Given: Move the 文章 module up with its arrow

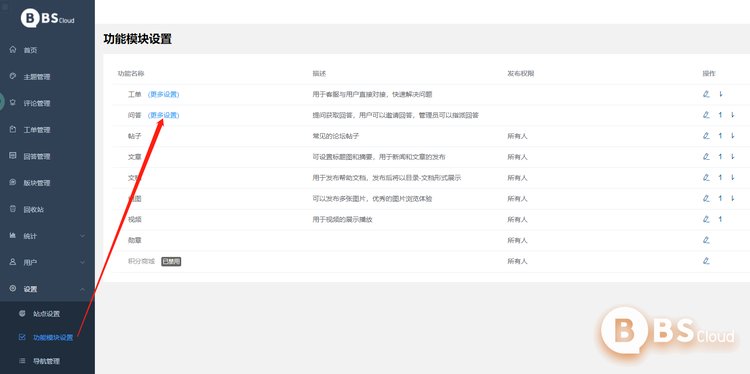Looking at the screenshot, I should [x=720, y=156].
